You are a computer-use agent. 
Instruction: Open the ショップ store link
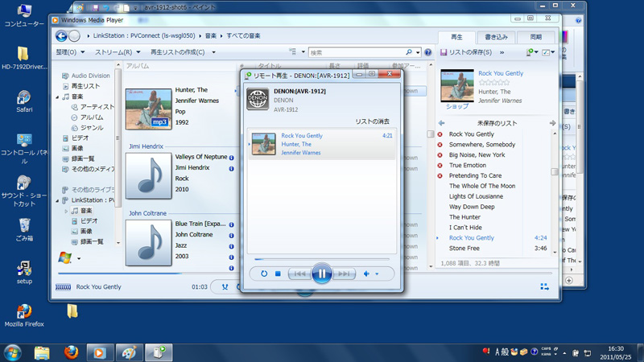pos(457,106)
